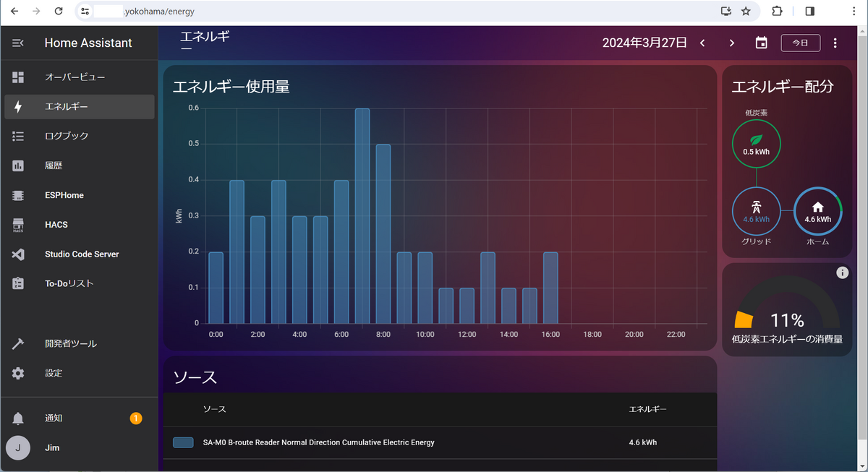This screenshot has width=868, height=472.
Task: Click the notification bell icon
Action: (18, 418)
